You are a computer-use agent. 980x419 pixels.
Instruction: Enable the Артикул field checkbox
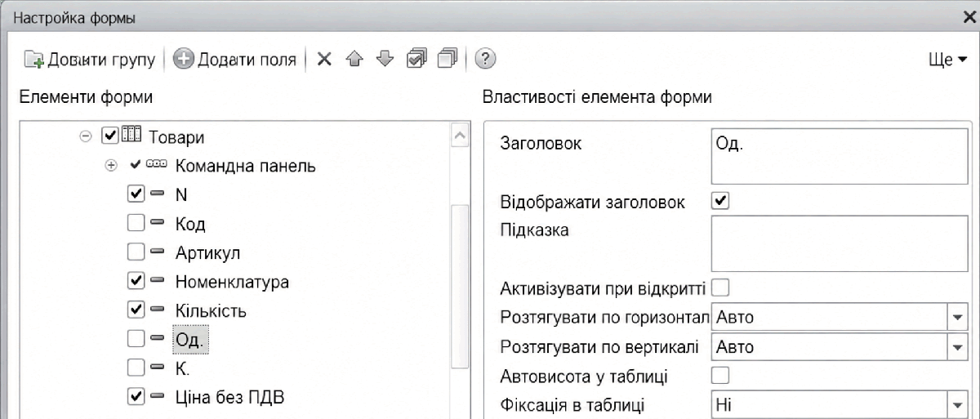tap(136, 252)
